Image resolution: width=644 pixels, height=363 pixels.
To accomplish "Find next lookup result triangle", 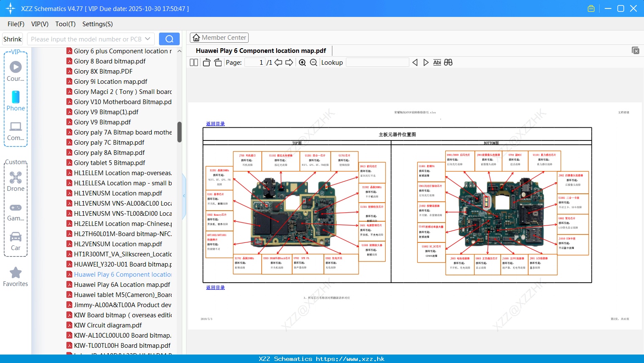I will [426, 63].
